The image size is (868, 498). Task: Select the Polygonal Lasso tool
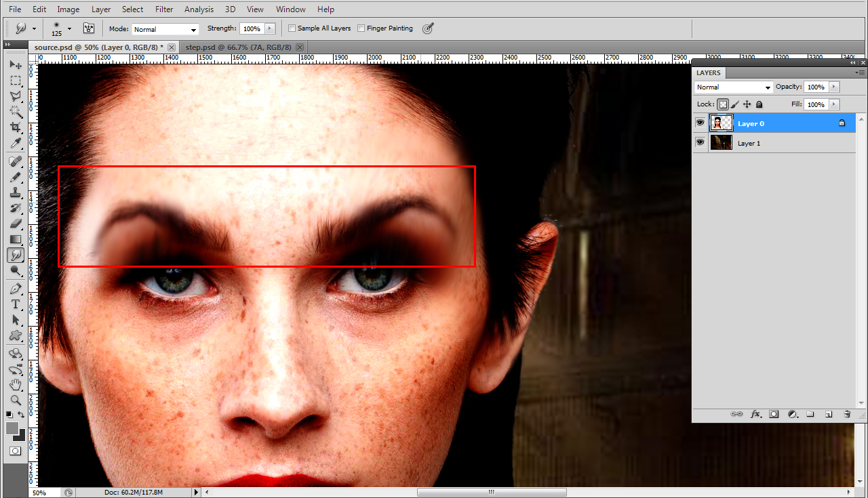pos(15,96)
